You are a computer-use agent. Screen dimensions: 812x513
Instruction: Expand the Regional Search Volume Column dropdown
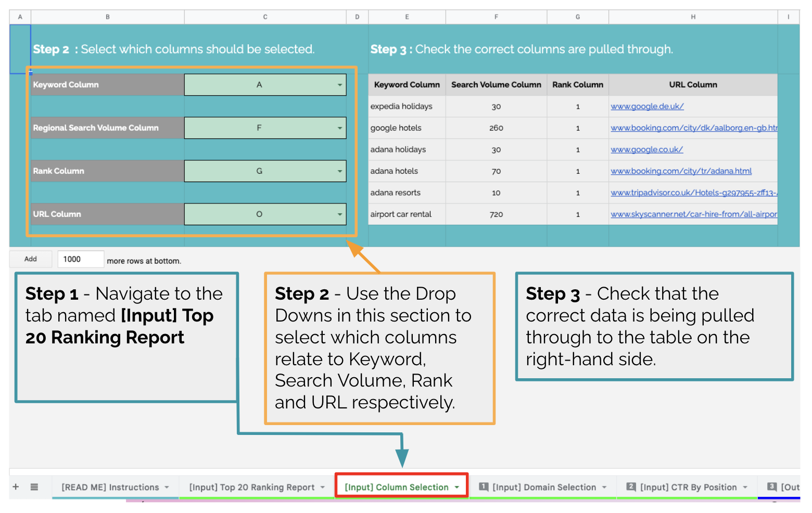(339, 128)
